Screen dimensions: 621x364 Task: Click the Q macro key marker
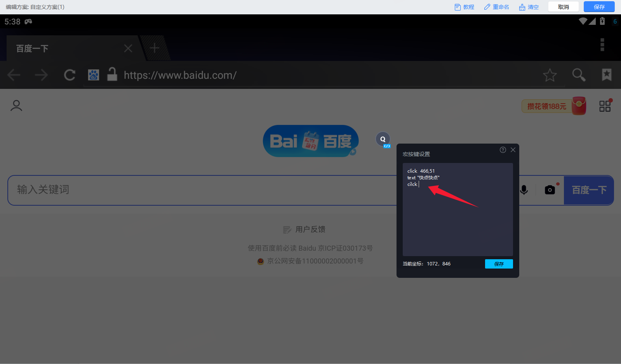coord(383,139)
